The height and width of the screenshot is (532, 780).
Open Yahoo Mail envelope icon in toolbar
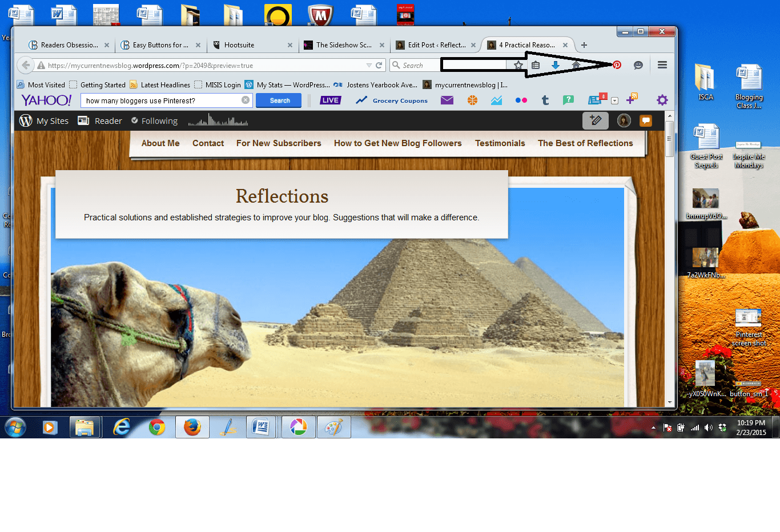(x=447, y=100)
